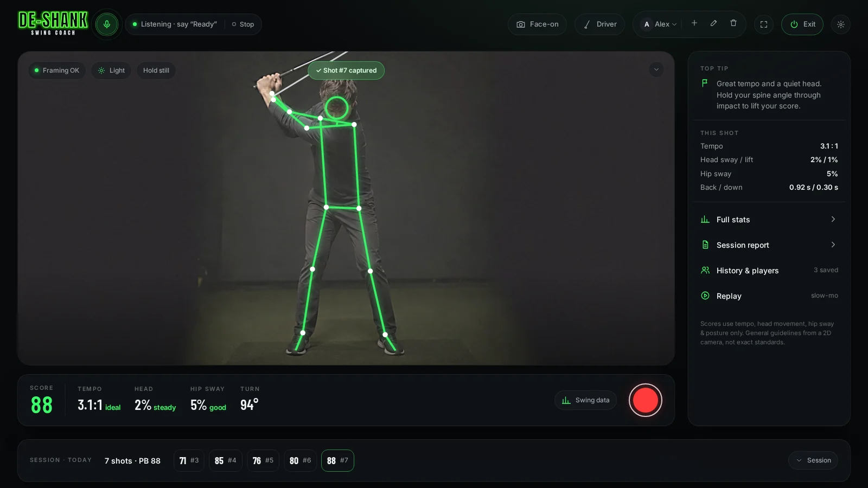Click the hip sway 5% good value
The height and width of the screenshot is (488, 868).
pyautogui.click(x=208, y=405)
